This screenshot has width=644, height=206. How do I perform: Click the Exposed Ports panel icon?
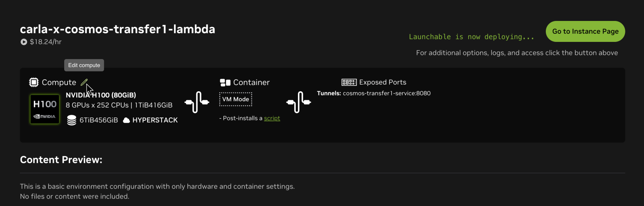tap(349, 82)
